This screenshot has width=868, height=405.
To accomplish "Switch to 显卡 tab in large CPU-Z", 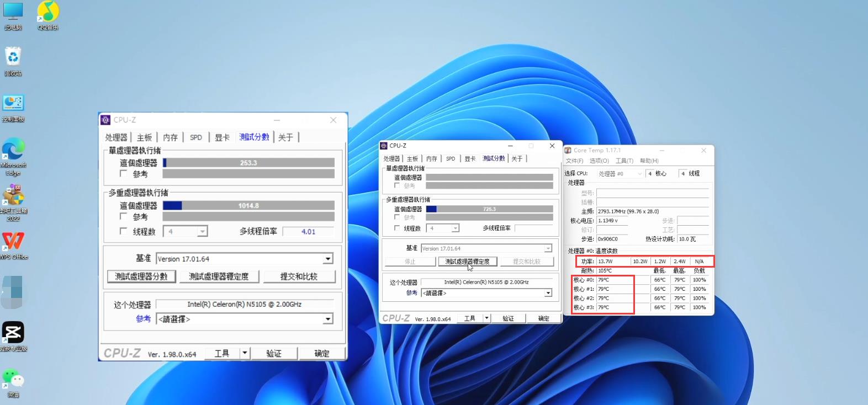I will (x=222, y=137).
